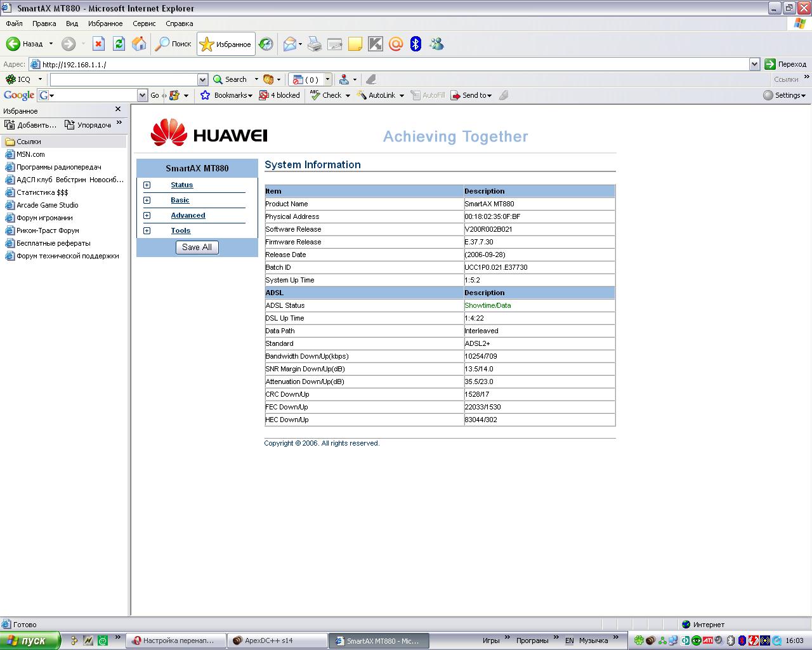The image size is (812, 650).
Task: Open the Избранное menu in menu bar
Action: point(105,23)
